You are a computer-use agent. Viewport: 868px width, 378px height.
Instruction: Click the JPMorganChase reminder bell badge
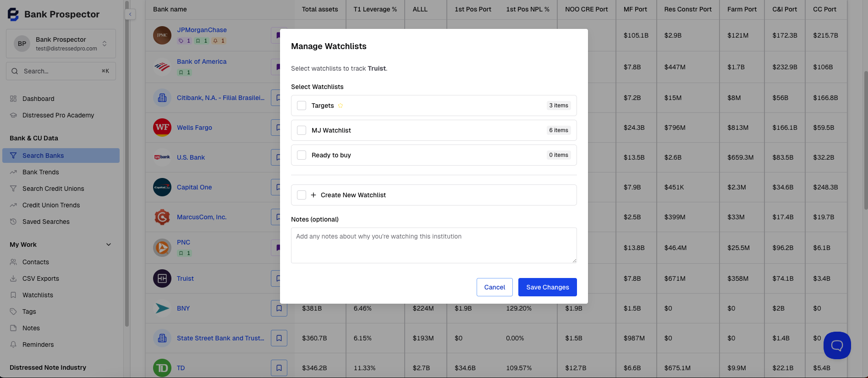(219, 41)
